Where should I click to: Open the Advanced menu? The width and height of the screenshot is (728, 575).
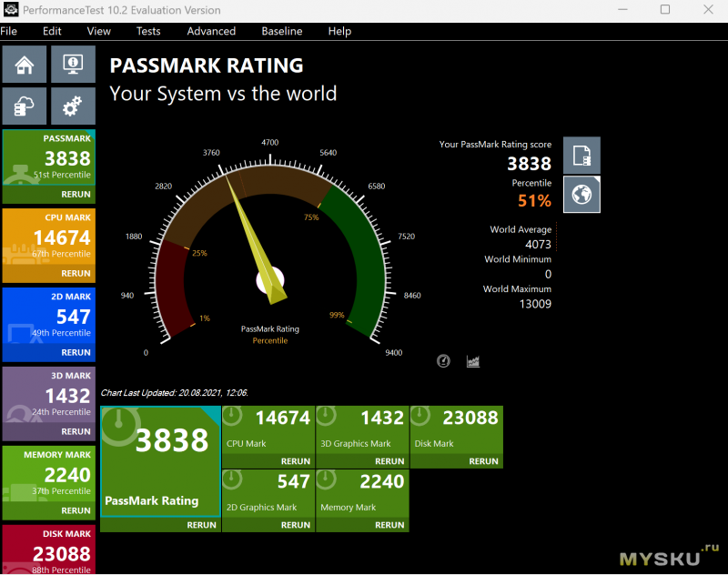211,31
